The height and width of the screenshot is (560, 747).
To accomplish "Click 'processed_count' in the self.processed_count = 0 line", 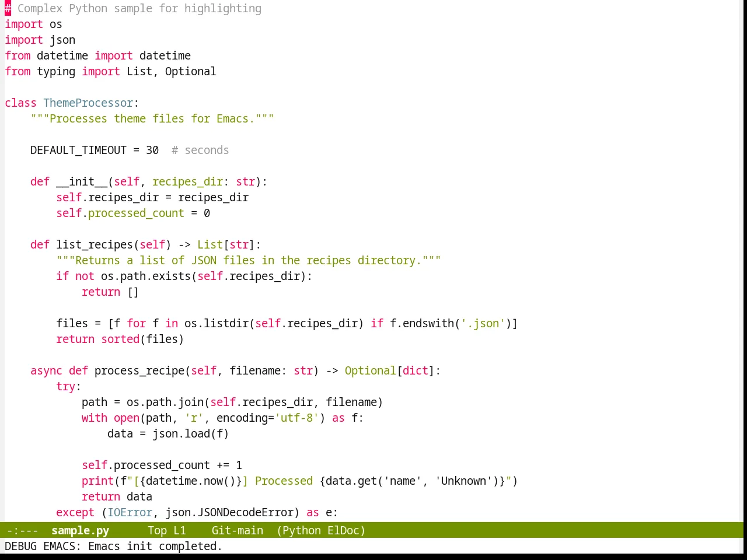I will click(x=136, y=213).
